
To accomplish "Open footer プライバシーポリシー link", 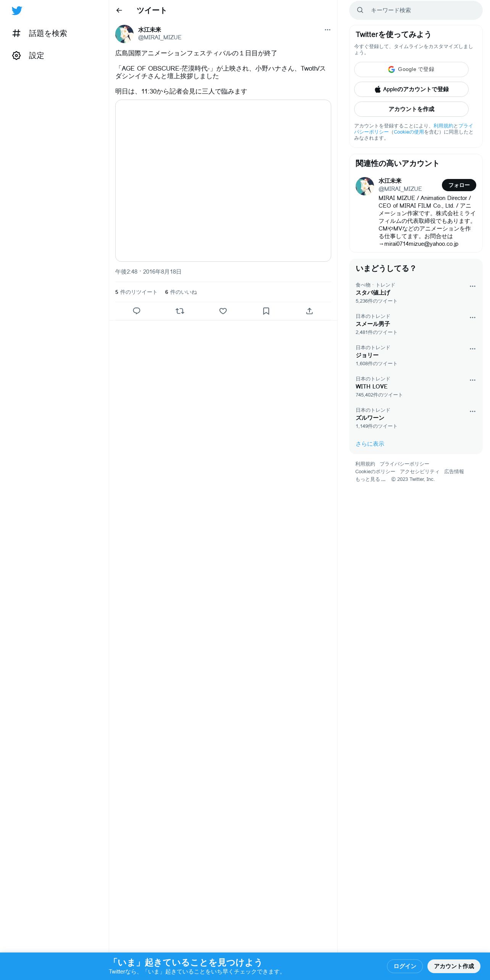I will pos(404,464).
